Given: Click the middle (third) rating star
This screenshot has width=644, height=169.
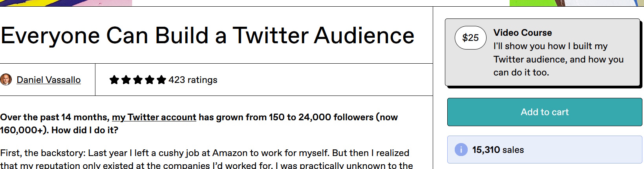Looking at the screenshot, I should tap(138, 80).
